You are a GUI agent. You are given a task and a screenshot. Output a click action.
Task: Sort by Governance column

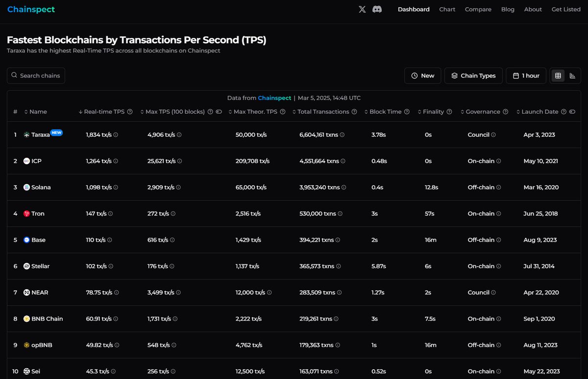click(x=480, y=112)
